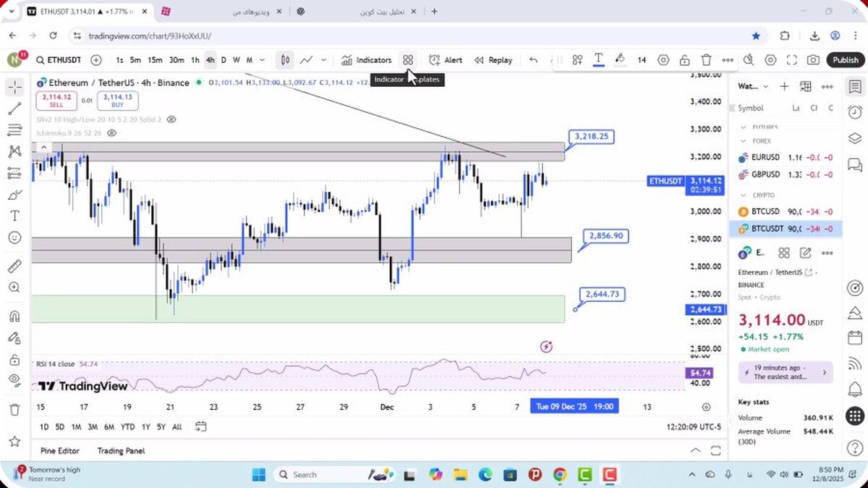Enter fullscreen mode

792,60
